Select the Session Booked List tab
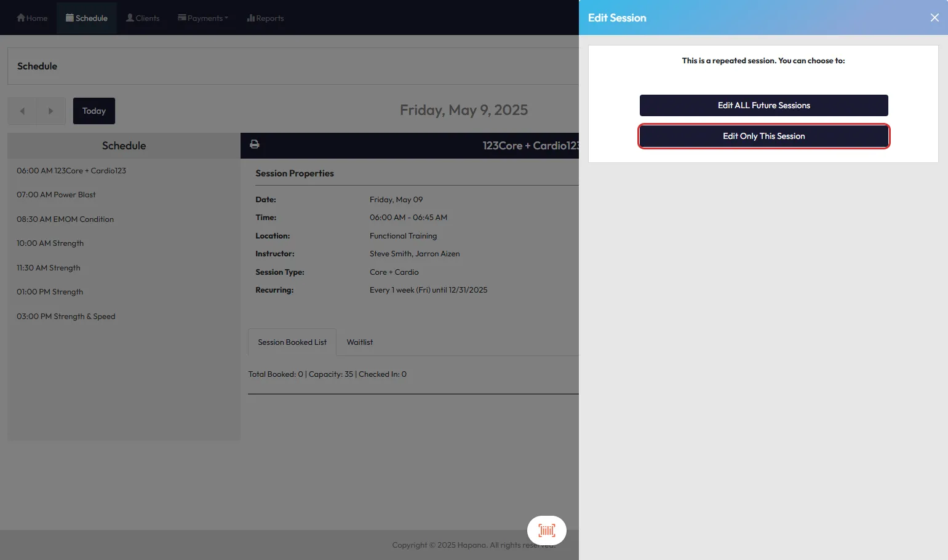 (x=292, y=342)
